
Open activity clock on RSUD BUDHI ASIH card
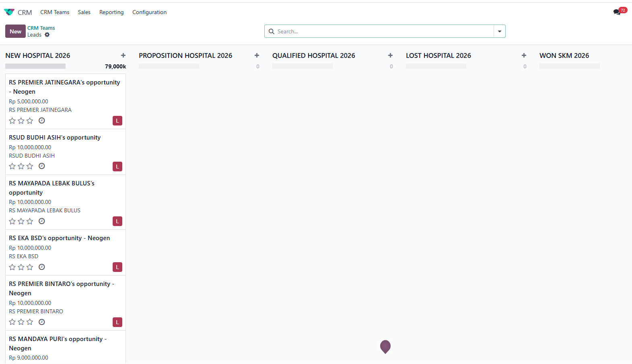(42, 166)
